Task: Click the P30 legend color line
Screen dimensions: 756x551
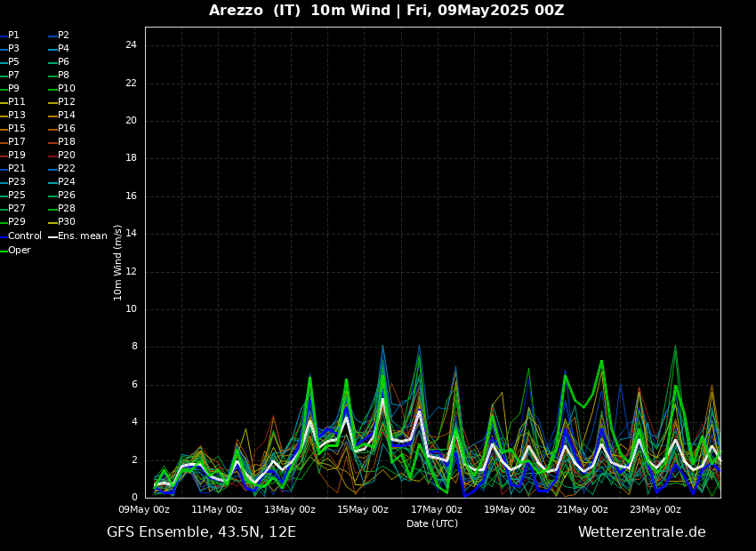Action: 52,222
